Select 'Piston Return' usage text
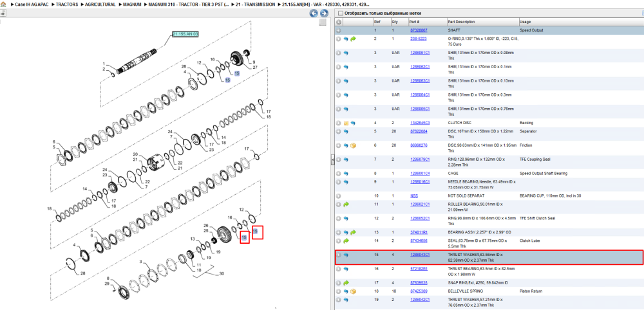This screenshot has width=644, height=310. point(531,291)
